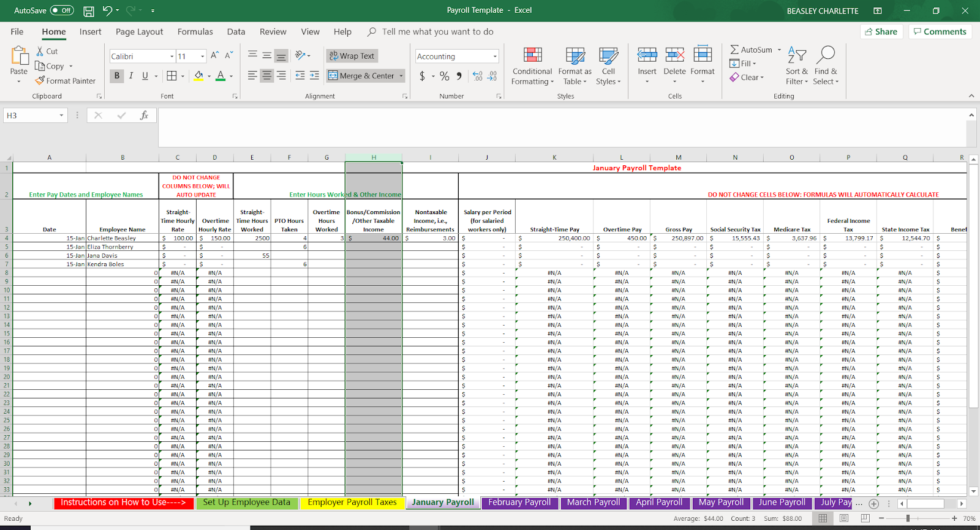Select the Format Painter brush
This screenshot has height=530, width=980.
coord(66,81)
